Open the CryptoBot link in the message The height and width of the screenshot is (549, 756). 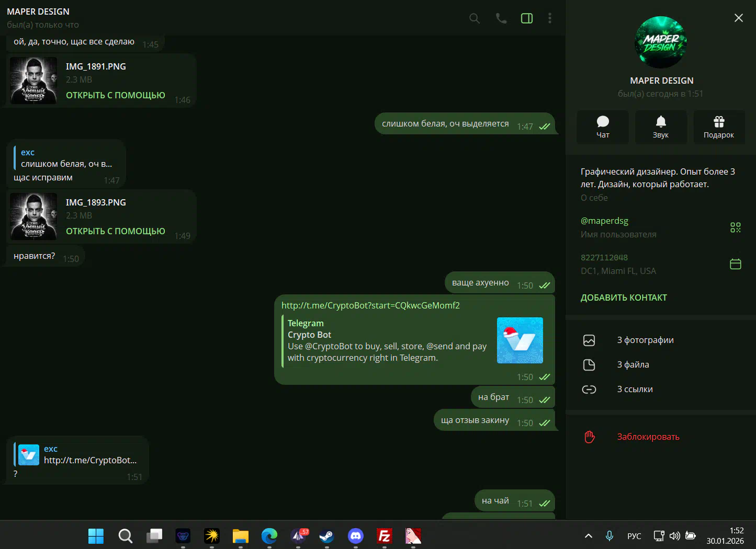[370, 305]
